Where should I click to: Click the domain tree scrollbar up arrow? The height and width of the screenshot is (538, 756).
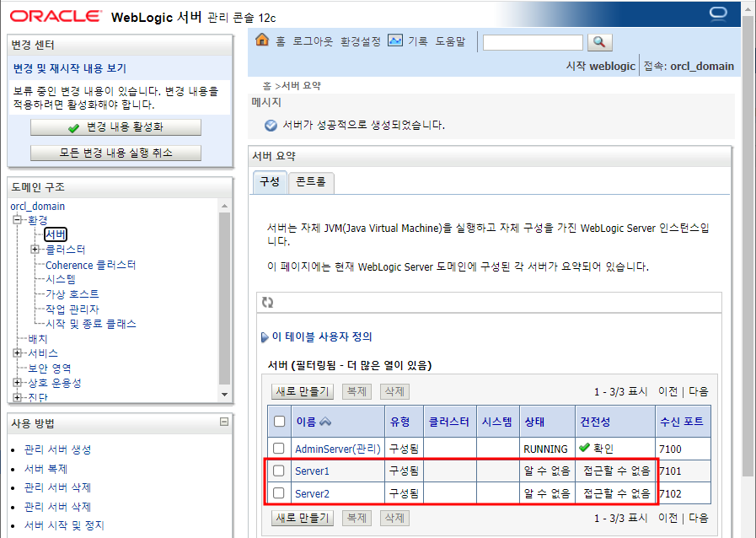225,206
